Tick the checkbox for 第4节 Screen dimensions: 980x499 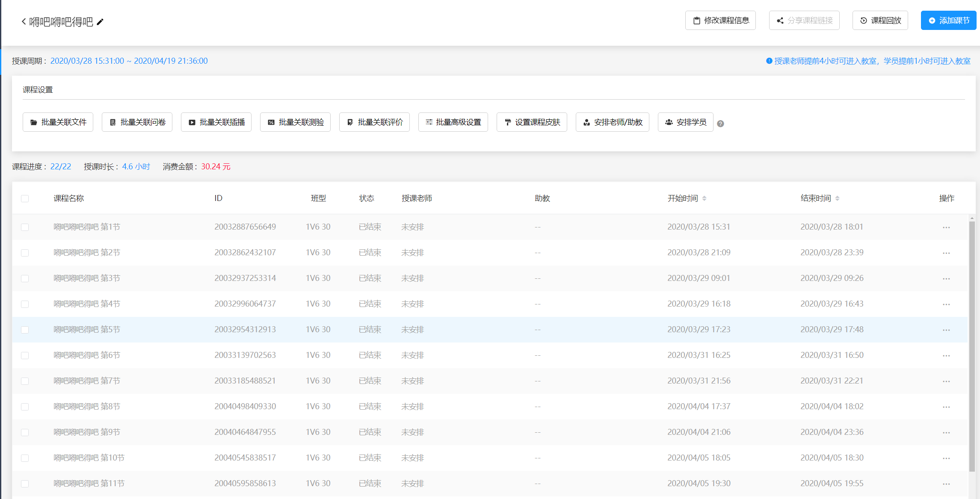(x=25, y=304)
